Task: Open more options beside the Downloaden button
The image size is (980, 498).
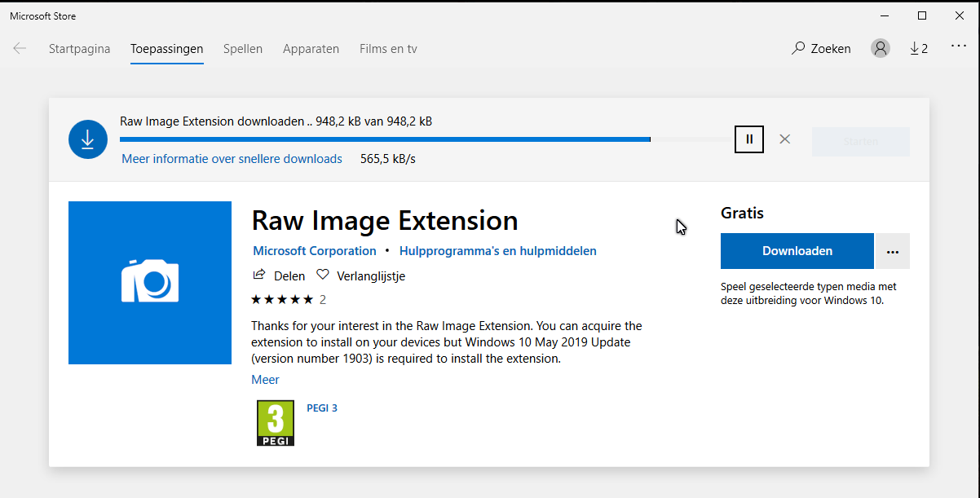Action: (892, 251)
